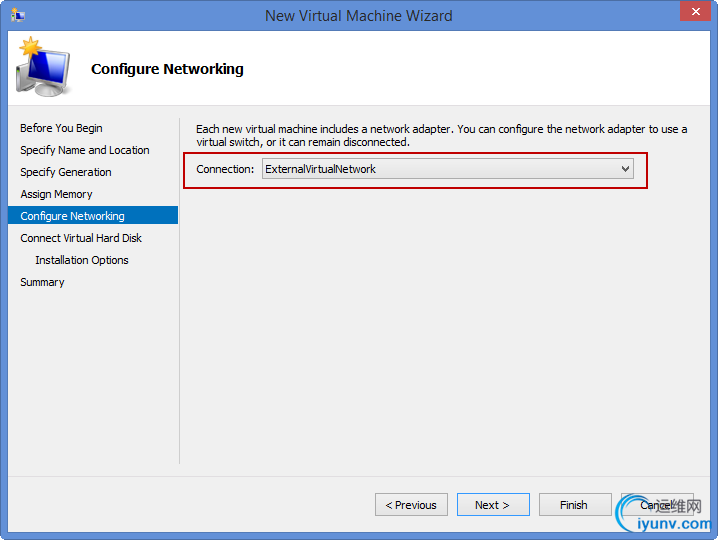Click the wizard icon in the title bar

[x=18, y=15]
